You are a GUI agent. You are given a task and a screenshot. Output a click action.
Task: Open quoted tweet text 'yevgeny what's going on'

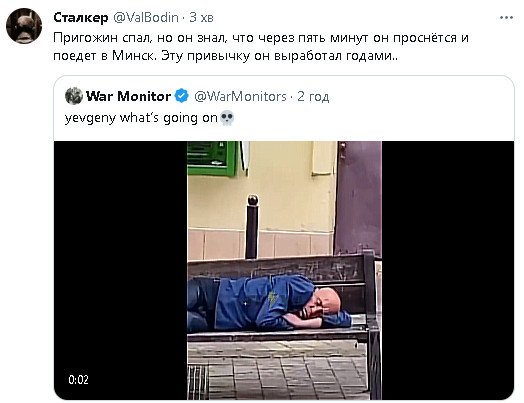point(141,118)
